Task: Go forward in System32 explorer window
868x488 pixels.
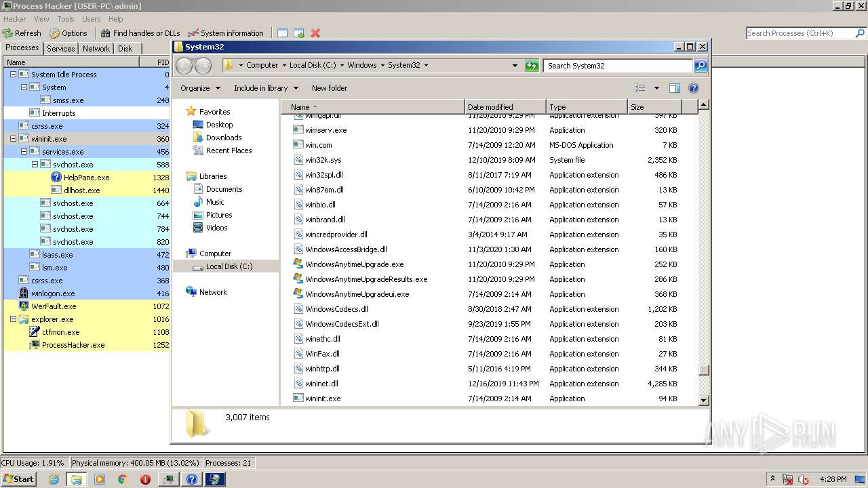Action: [203, 66]
